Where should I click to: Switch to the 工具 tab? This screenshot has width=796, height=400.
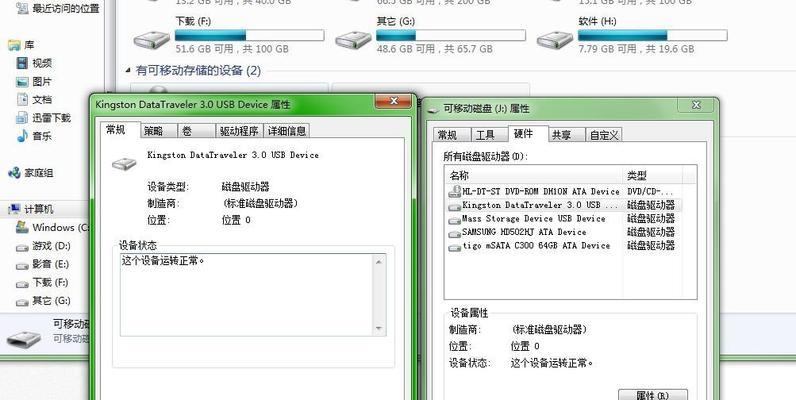point(488,135)
